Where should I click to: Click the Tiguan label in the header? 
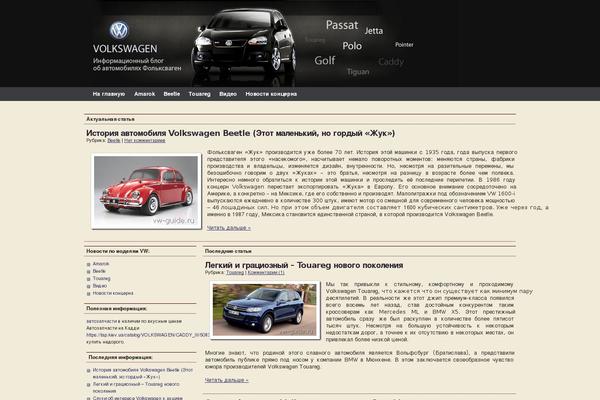click(358, 72)
